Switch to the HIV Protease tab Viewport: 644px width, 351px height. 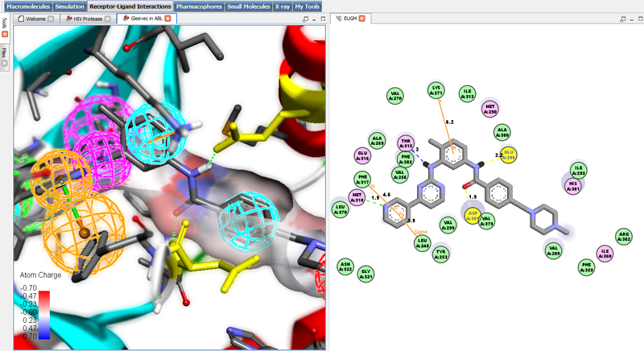click(85, 18)
